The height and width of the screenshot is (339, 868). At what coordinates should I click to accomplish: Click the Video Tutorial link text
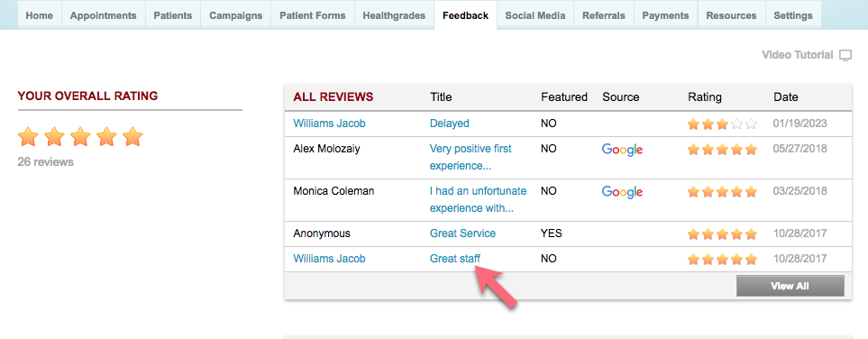[797, 55]
